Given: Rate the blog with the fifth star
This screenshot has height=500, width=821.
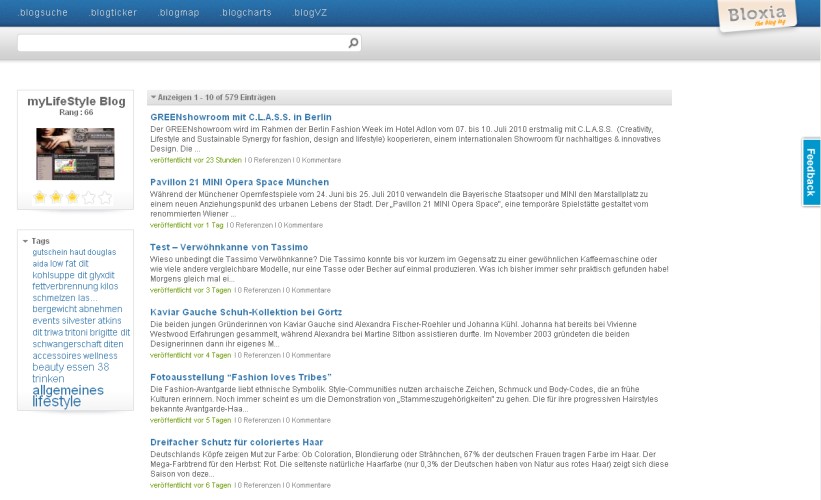Looking at the screenshot, I should (105, 197).
